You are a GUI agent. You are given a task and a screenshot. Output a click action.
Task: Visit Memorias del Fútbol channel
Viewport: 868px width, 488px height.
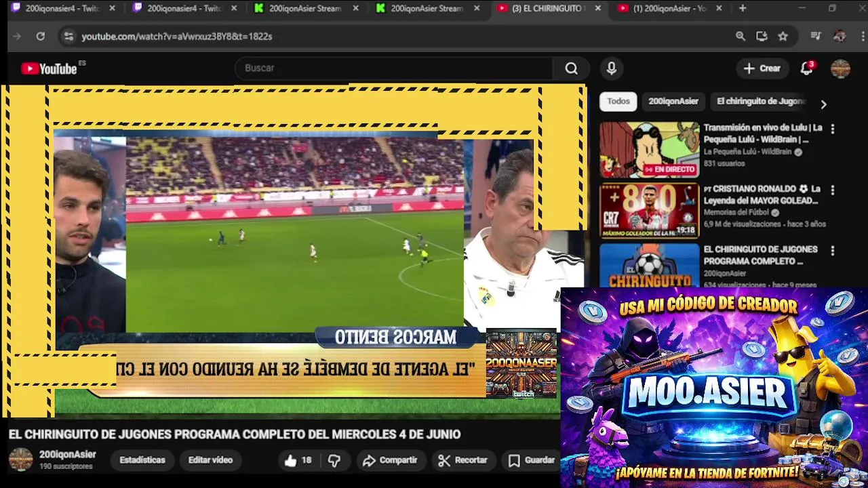point(736,213)
